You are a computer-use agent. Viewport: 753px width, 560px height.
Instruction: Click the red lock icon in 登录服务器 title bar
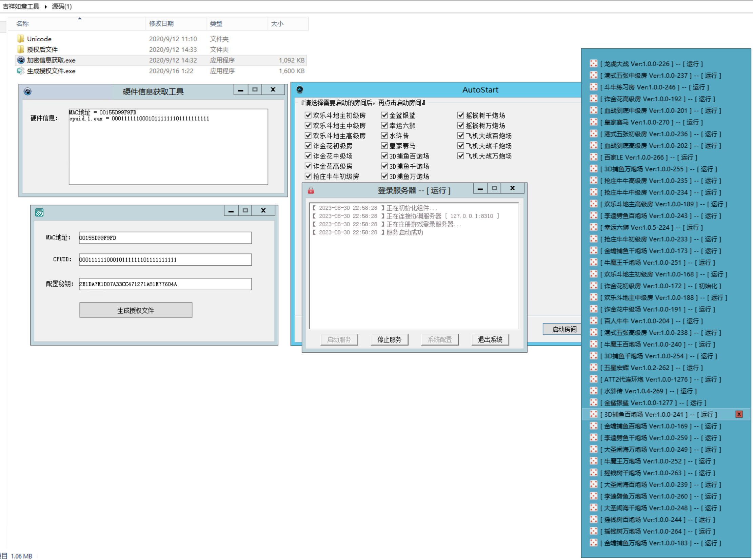311,190
